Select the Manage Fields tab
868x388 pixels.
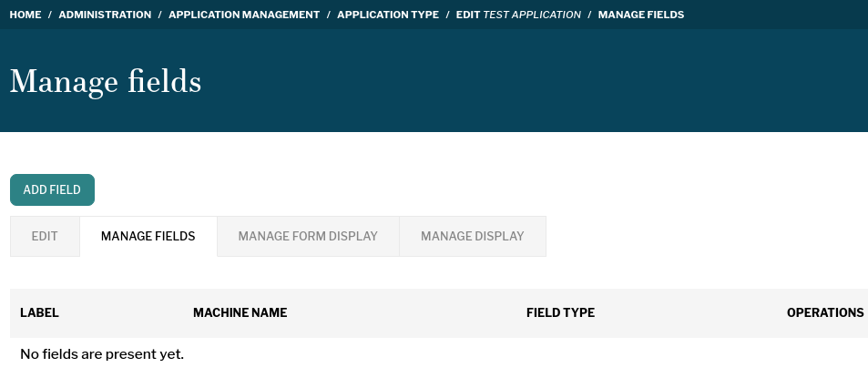point(148,236)
